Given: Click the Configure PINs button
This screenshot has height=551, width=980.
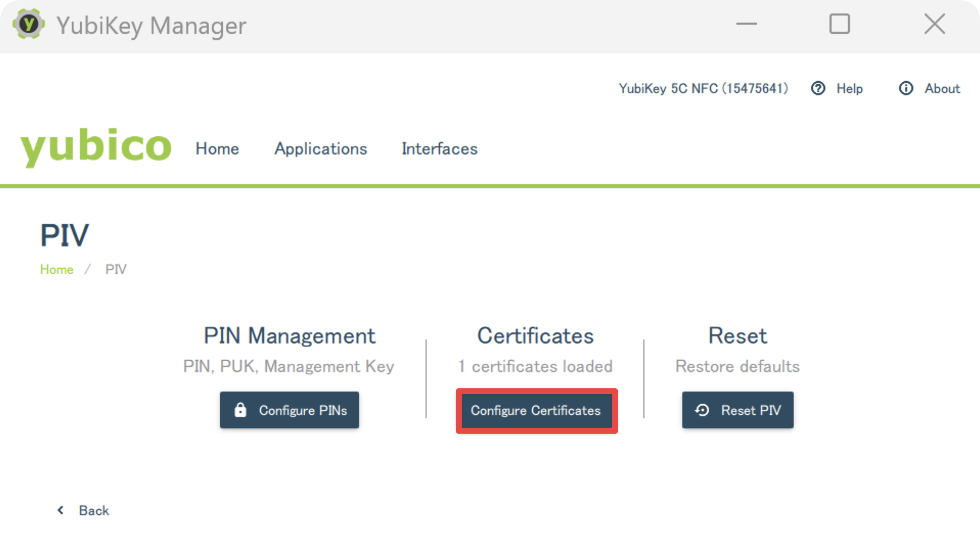Looking at the screenshot, I should coord(289,410).
